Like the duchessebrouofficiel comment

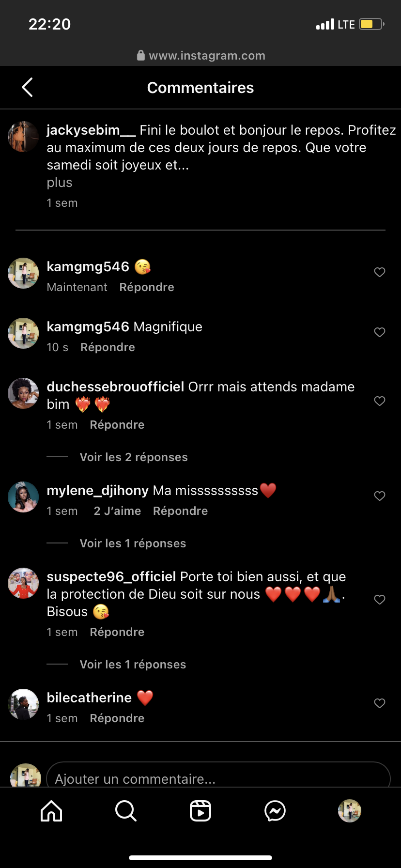(x=380, y=401)
